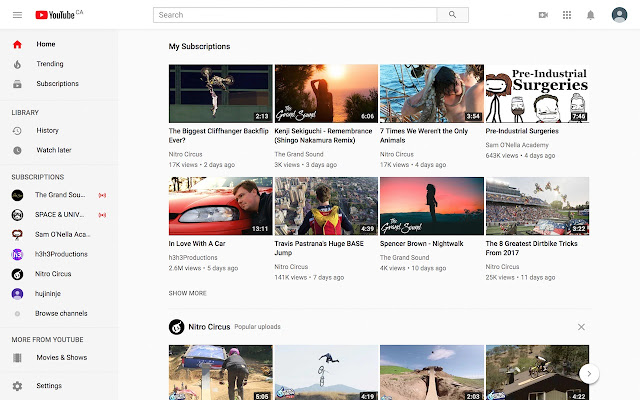Open Pre-Industrial Surgeries video thumbnail
Viewport: 640px width, 400px height.
tap(537, 93)
